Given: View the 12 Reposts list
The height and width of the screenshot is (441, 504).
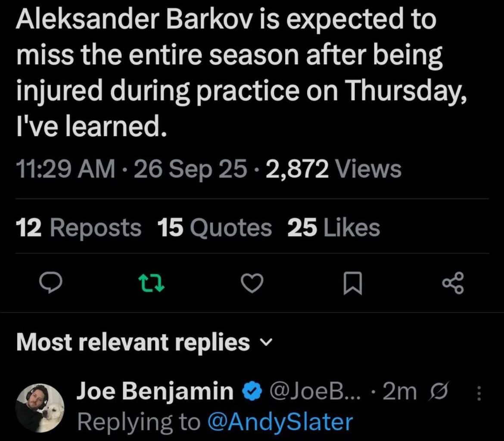Looking at the screenshot, I should click(78, 227).
